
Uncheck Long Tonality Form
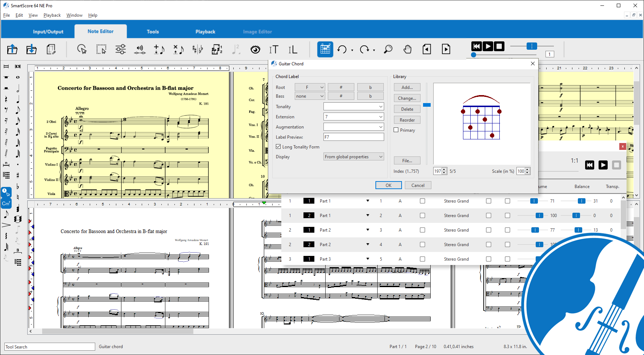(278, 147)
